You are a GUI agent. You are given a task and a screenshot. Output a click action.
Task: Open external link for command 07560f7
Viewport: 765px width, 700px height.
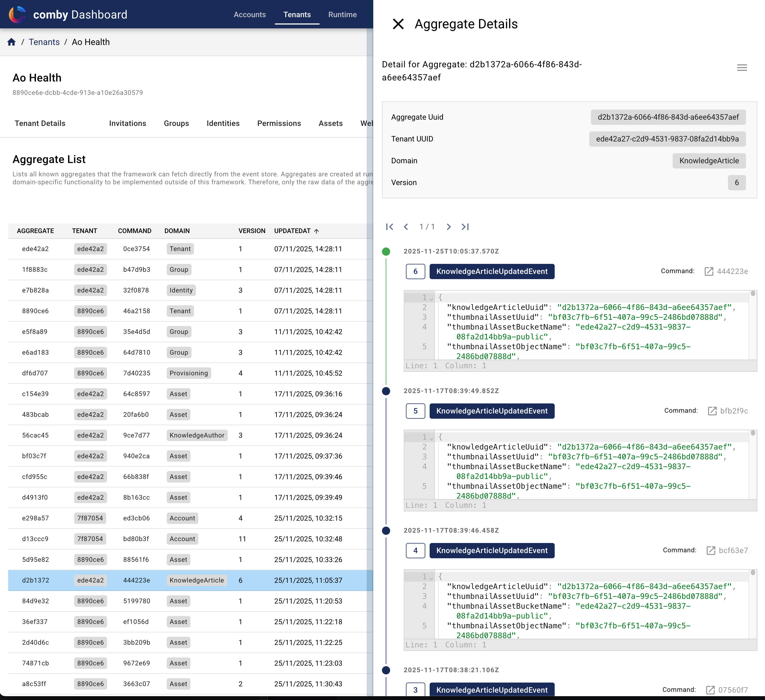point(710,690)
